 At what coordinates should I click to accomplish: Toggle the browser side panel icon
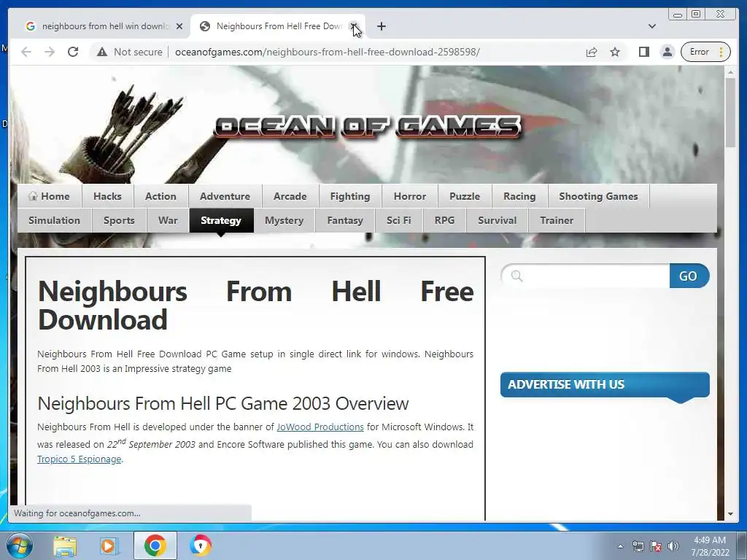click(x=644, y=52)
